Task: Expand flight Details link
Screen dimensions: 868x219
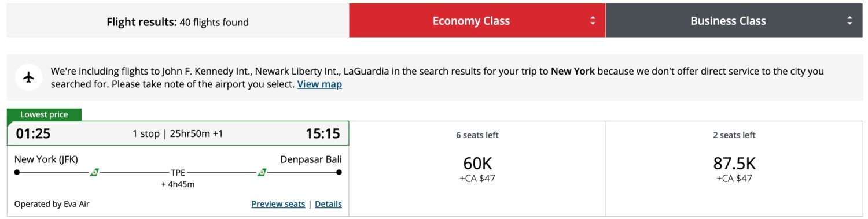Action: click(328, 204)
